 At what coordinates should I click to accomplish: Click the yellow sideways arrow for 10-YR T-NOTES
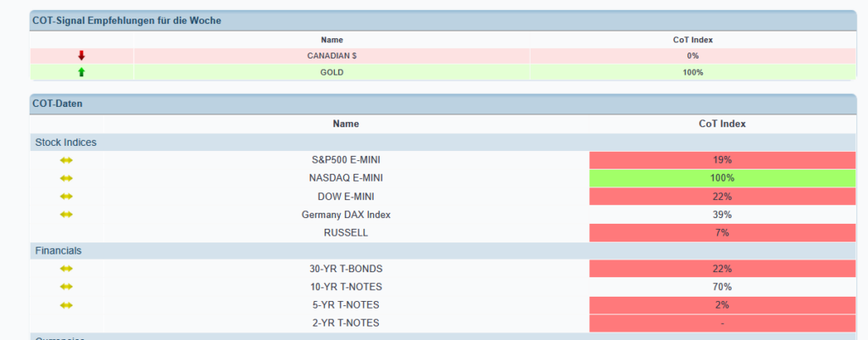coord(66,287)
